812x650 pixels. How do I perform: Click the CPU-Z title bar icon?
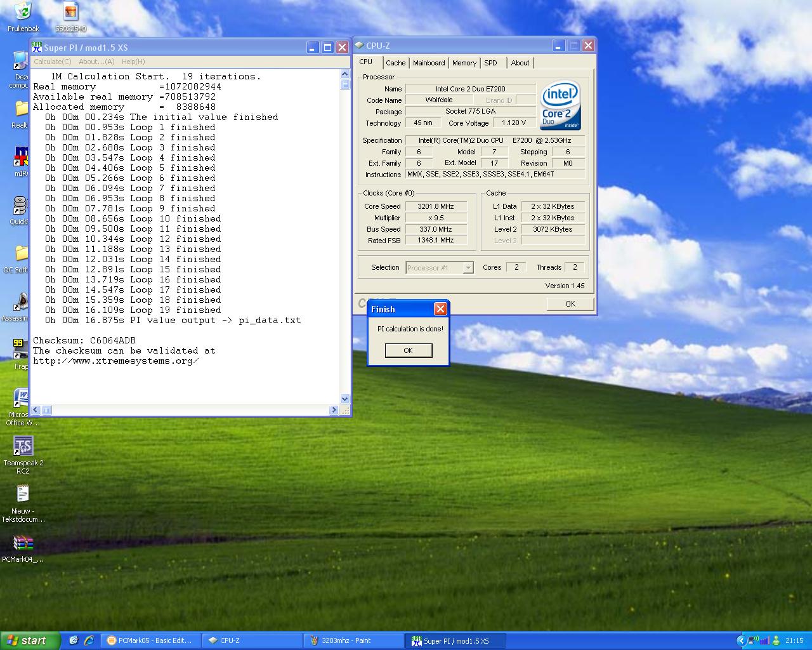click(x=359, y=46)
